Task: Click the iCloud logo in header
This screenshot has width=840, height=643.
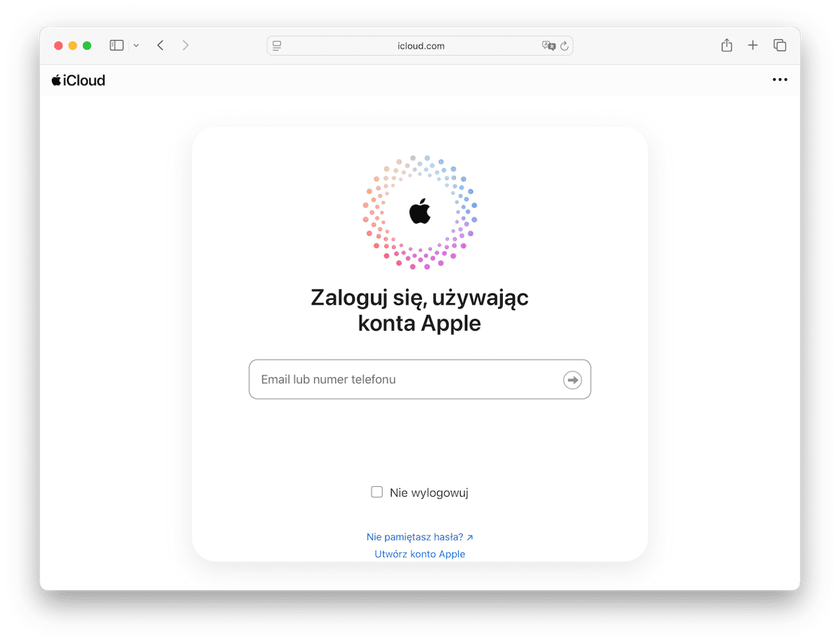Action: click(x=78, y=80)
